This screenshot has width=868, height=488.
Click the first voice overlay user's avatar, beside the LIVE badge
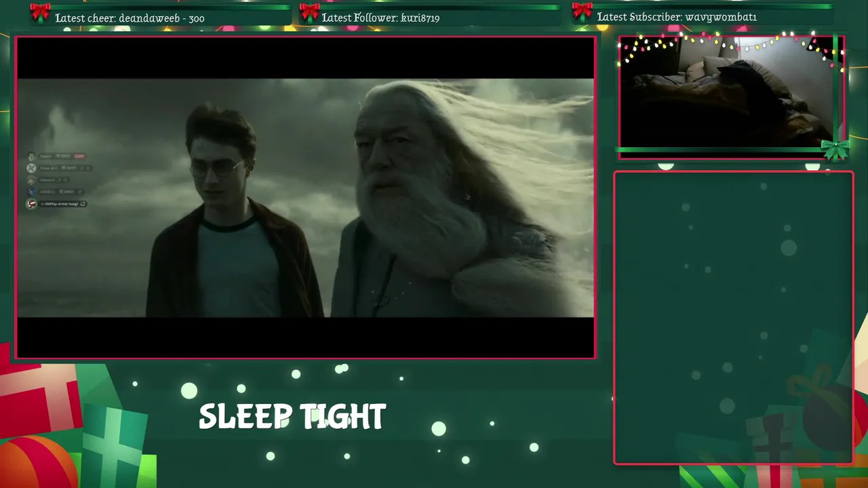(x=31, y=157)
